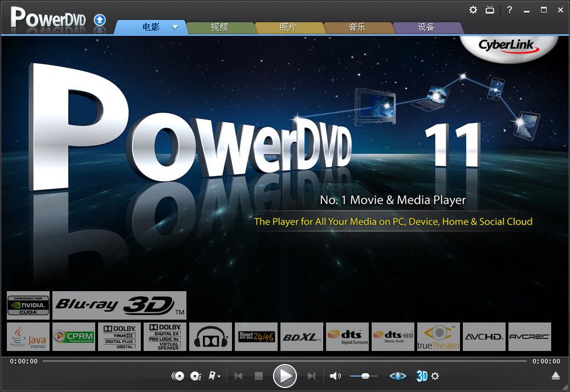Click the disc source icon in control bar
The height and width of the screenshot is (392, 570).
pyautogui.click(x=178, y=376)
